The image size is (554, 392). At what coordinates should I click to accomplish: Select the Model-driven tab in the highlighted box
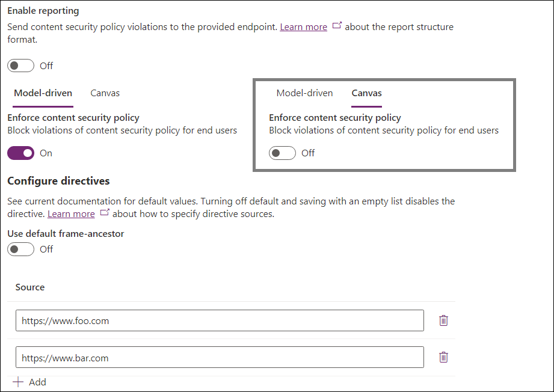[x=304, y=93]
